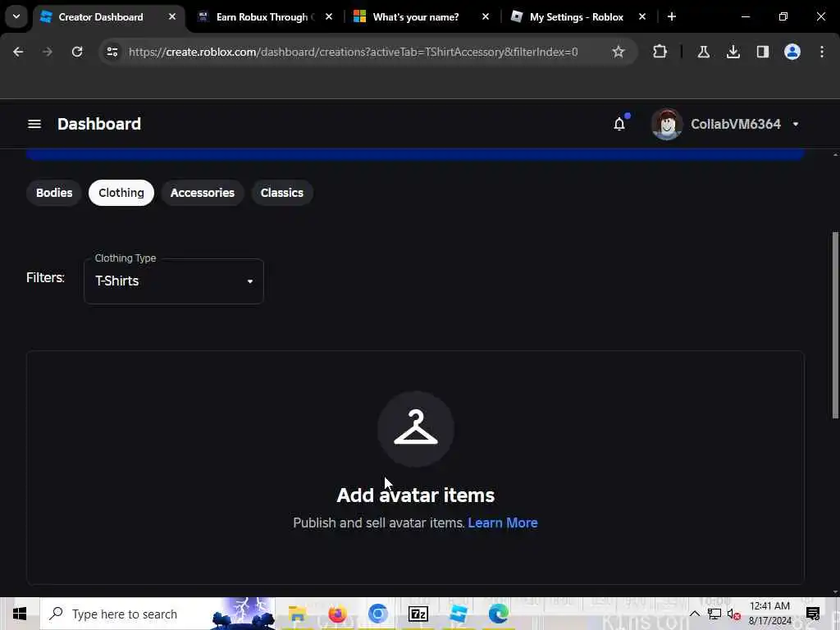
Task: Open the network status tray icon
Action: (x=714, y=614)
